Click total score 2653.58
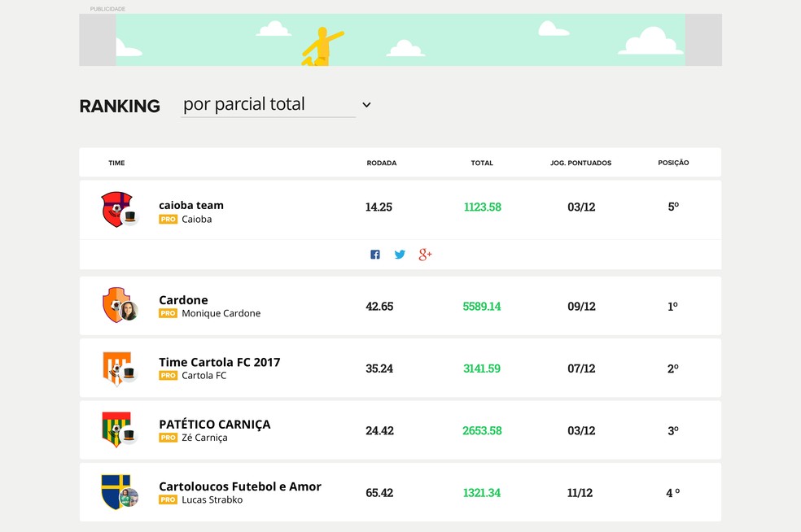This screenshot has height=532, width=801. coord(482,431)
